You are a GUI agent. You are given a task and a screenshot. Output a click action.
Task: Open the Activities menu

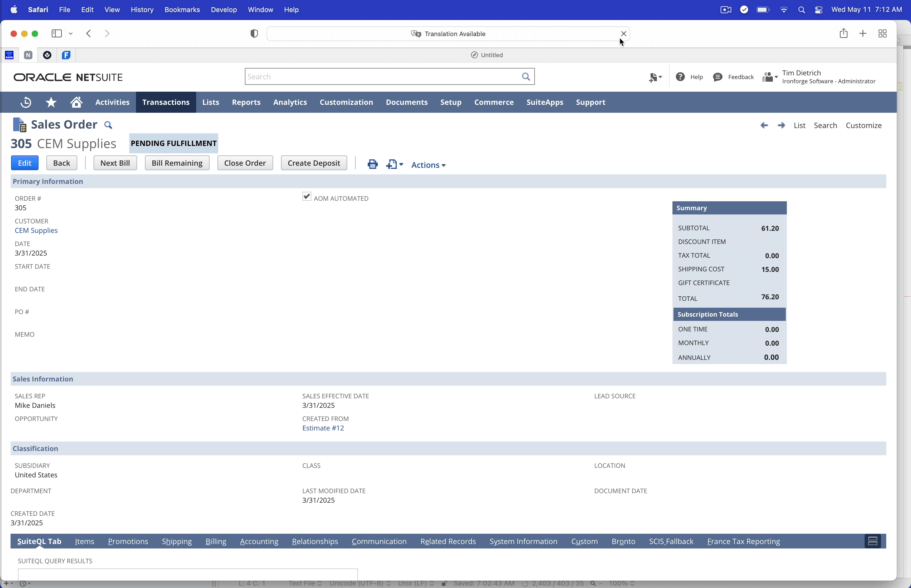tap(112, 102)
